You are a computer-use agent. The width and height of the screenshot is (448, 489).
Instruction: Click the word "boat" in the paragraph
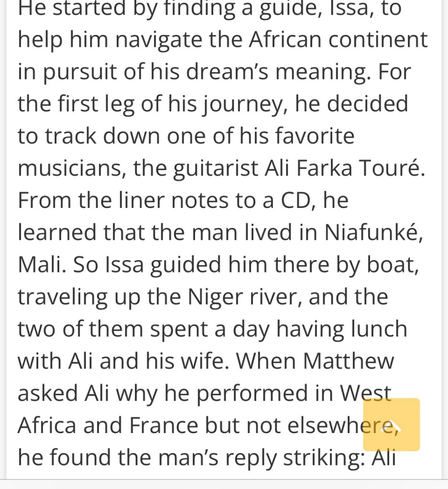click(392, 265)
